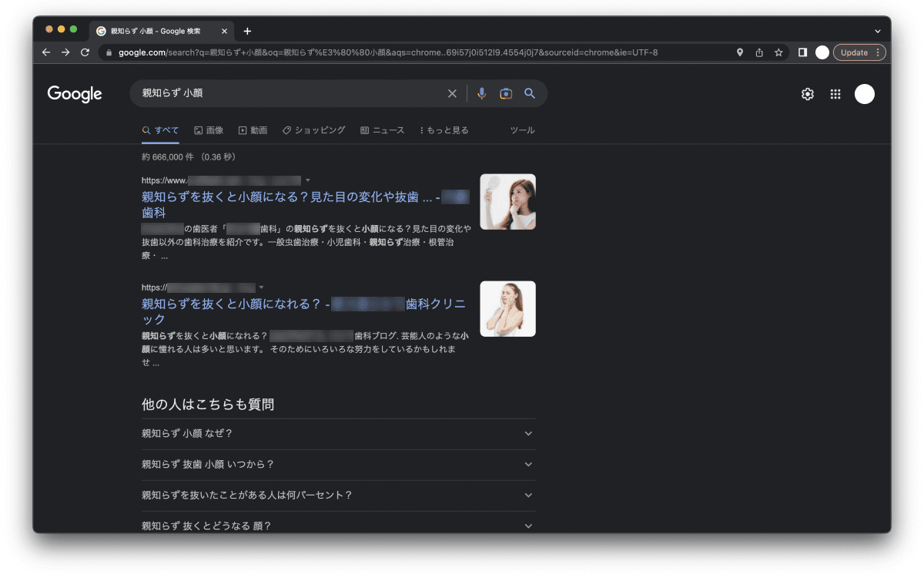924x578 pixels.
Task: Click the location icon in address bar
Action: tap(740, 52)
